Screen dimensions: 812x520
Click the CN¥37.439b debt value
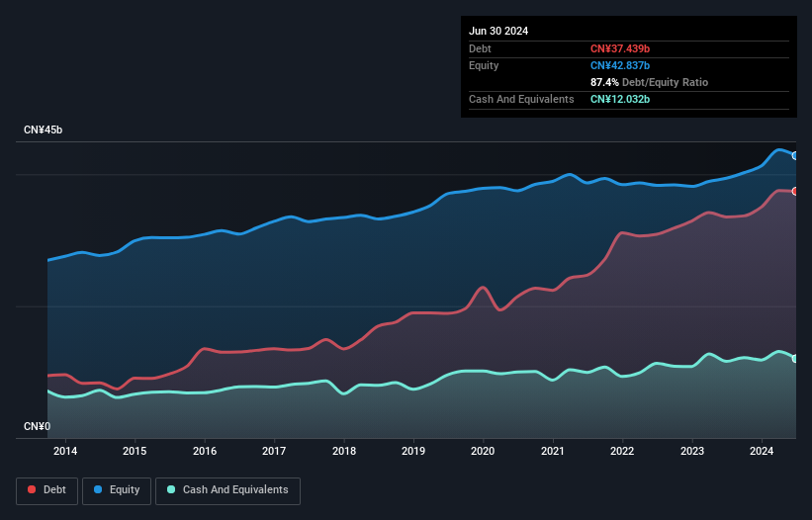pyautogui.click(x=620, y=48)
